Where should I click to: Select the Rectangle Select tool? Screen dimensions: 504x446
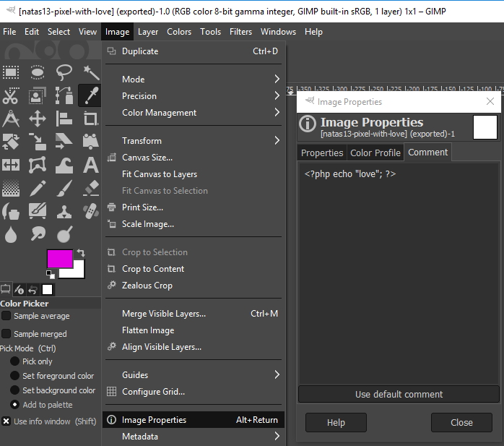[11, 72]
